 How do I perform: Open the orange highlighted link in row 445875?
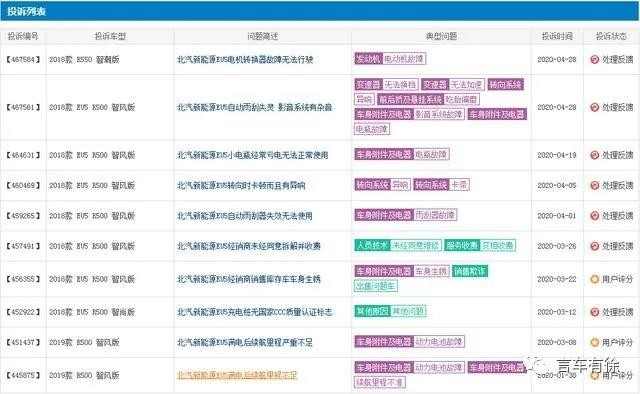[237, 375]
